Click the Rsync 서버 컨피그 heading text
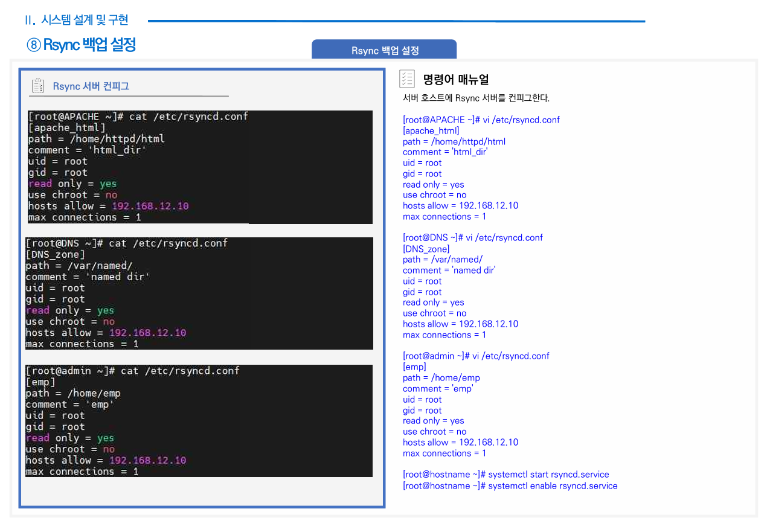This screenshot has height=532, width=767. tap(91, 86)
